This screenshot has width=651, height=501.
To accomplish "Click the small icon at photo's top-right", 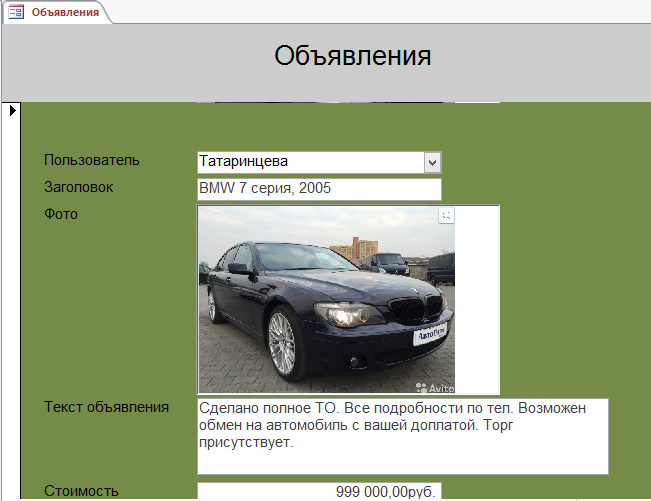I will pyautogui.click(x=446, y=215).
